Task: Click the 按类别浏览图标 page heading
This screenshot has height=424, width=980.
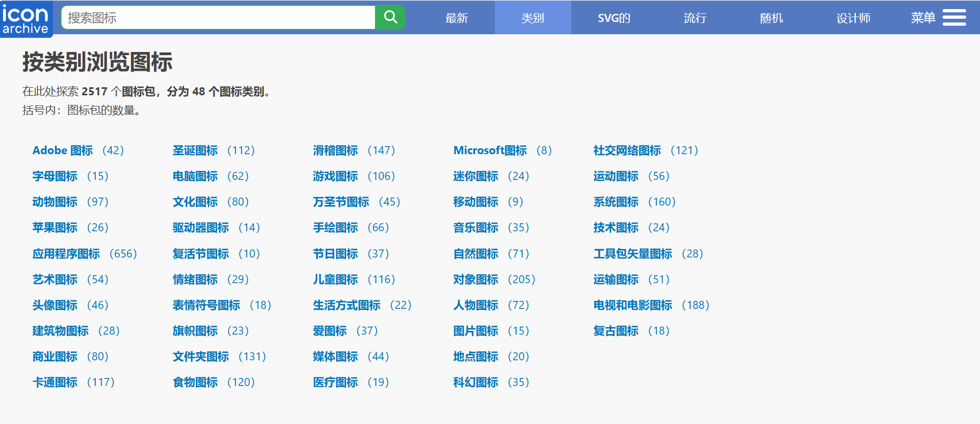Action: [x=97, y=62]
